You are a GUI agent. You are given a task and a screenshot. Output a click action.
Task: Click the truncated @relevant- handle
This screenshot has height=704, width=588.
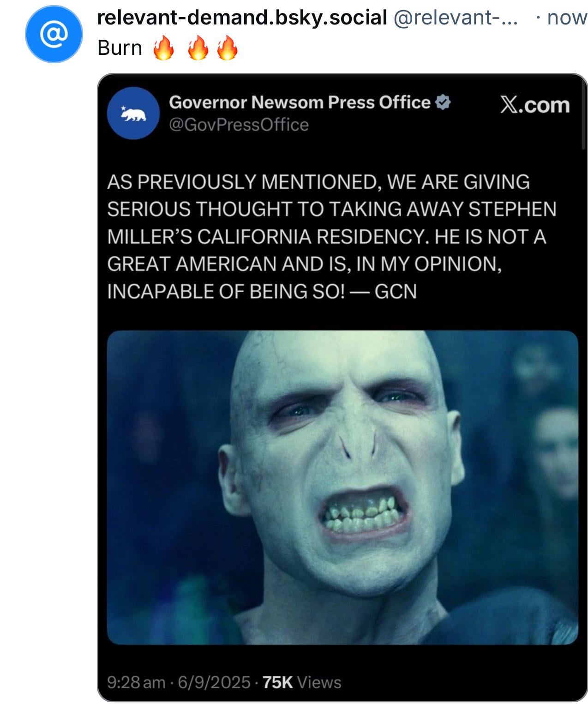[456, 18]
